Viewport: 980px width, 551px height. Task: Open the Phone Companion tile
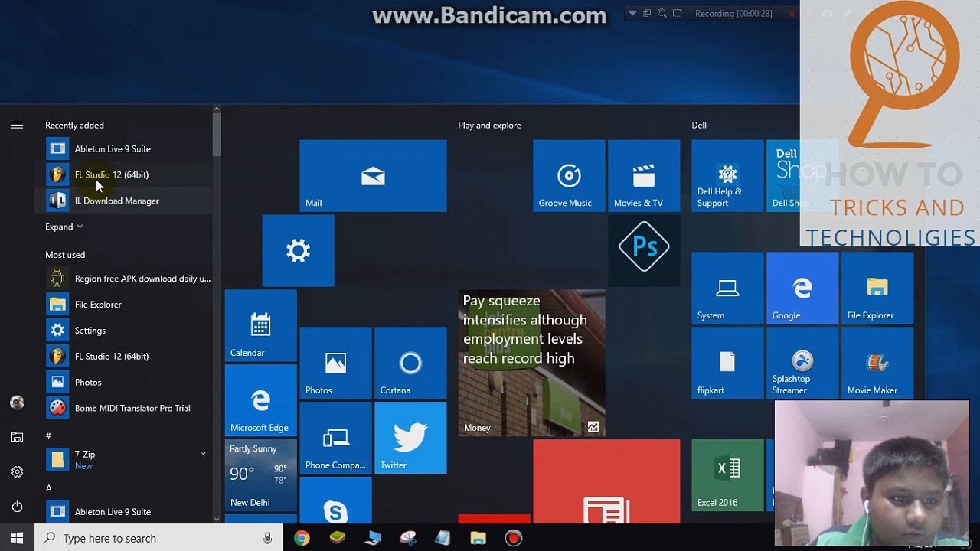(335, 438)
